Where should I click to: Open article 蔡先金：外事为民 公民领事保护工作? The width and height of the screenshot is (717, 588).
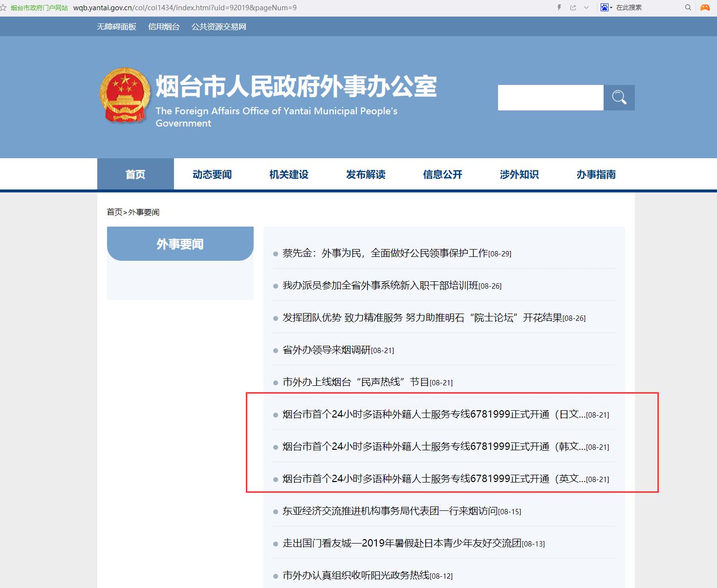pyautogui.click(x=385, y=253)
